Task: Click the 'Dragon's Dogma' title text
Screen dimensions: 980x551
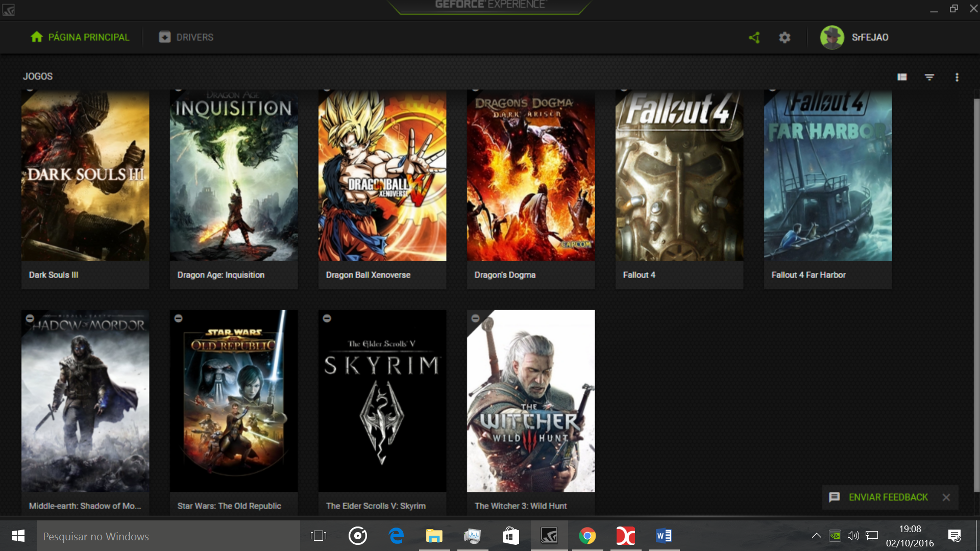Action: click(x=505, y=275)
